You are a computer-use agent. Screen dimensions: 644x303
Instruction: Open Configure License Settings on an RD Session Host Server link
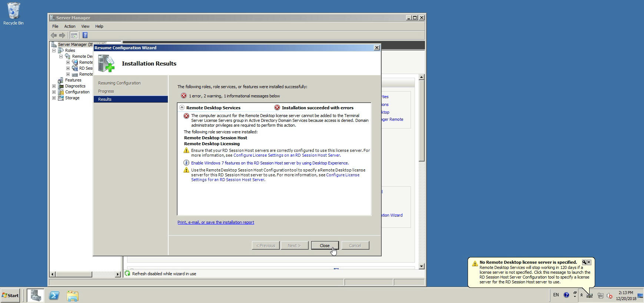click(x=286, y=155)
